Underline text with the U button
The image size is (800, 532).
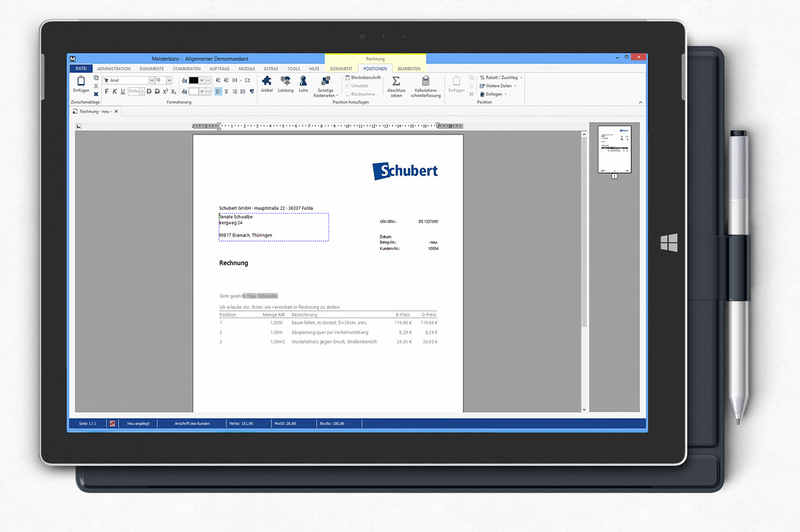point(123,92)
